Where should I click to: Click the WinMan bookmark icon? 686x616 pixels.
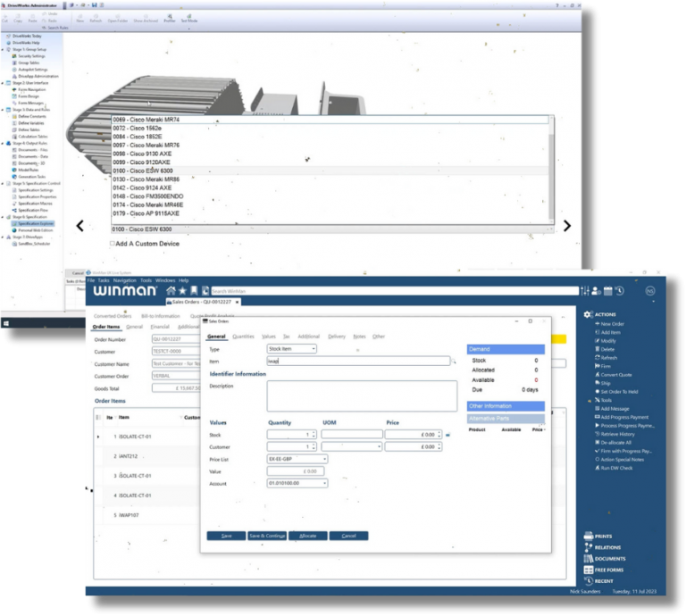click(194, 291)
